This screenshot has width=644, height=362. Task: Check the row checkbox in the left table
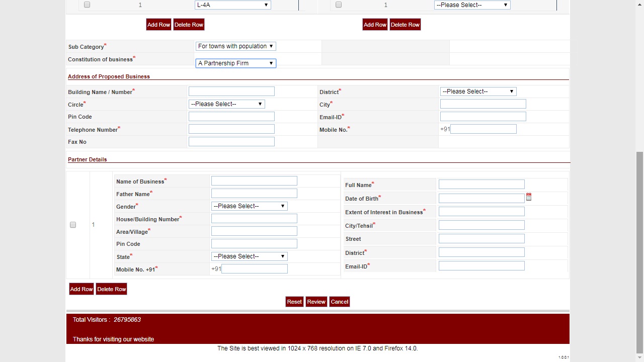click(x=87, y=5)
